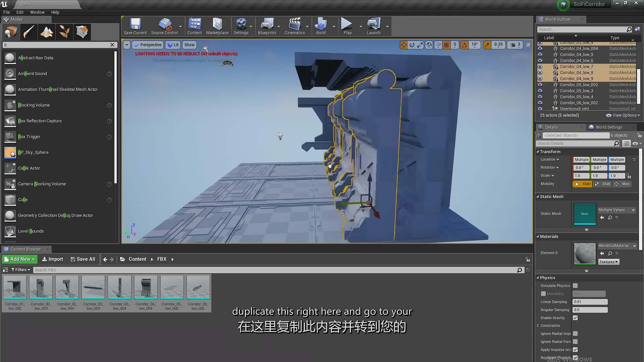Image resolution: width=644 pixels, height=362 pixels.
Task: Toggle the Simulate Physics checkbox
Action: 575,286
